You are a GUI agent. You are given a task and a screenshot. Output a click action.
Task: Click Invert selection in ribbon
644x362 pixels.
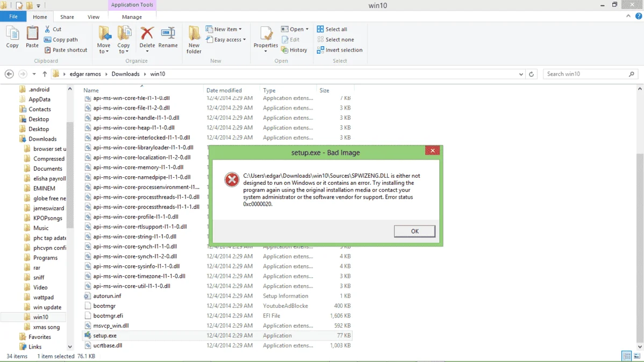340,49
